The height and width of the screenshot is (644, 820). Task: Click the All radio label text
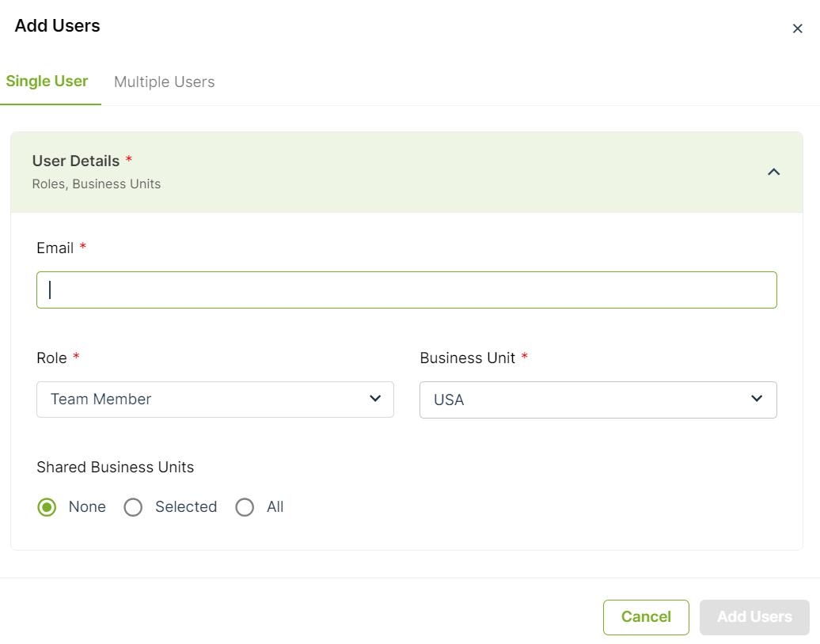click(x=275, y=507)
